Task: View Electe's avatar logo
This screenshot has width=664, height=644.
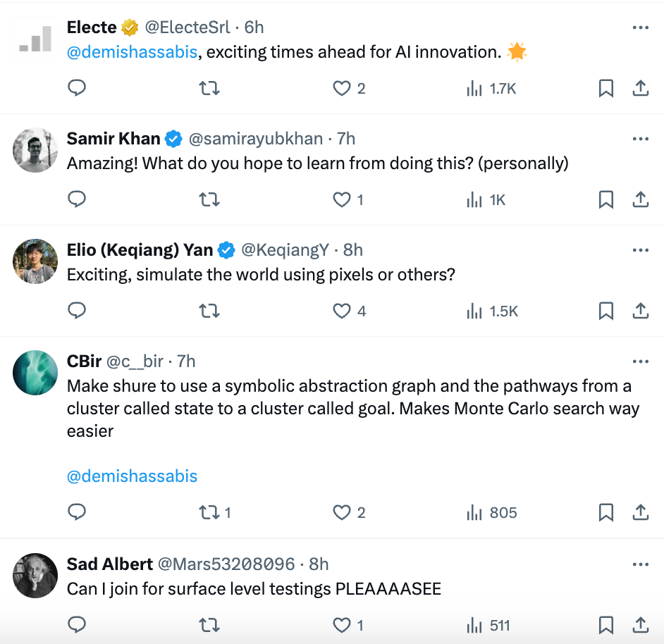Action: coord(35,39)
